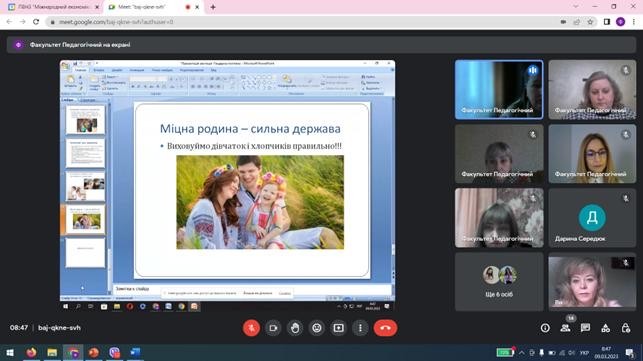Open the meeting details info icon

pos(545,328)
